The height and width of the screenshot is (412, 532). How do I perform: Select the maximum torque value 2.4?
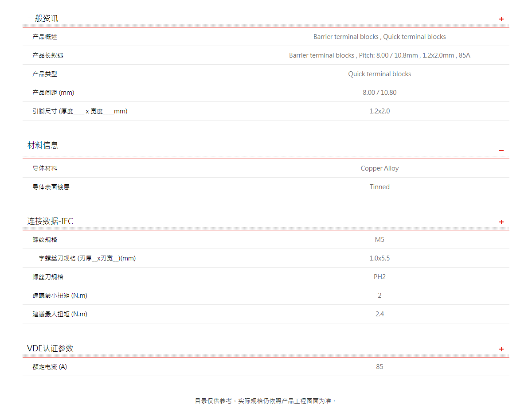(x=379, y=314)
